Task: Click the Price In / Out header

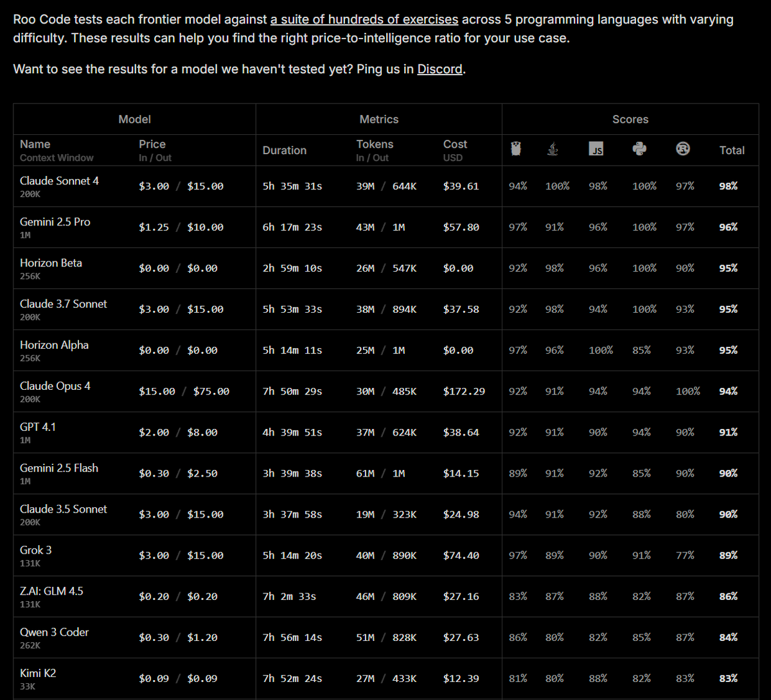Action: 155,150
